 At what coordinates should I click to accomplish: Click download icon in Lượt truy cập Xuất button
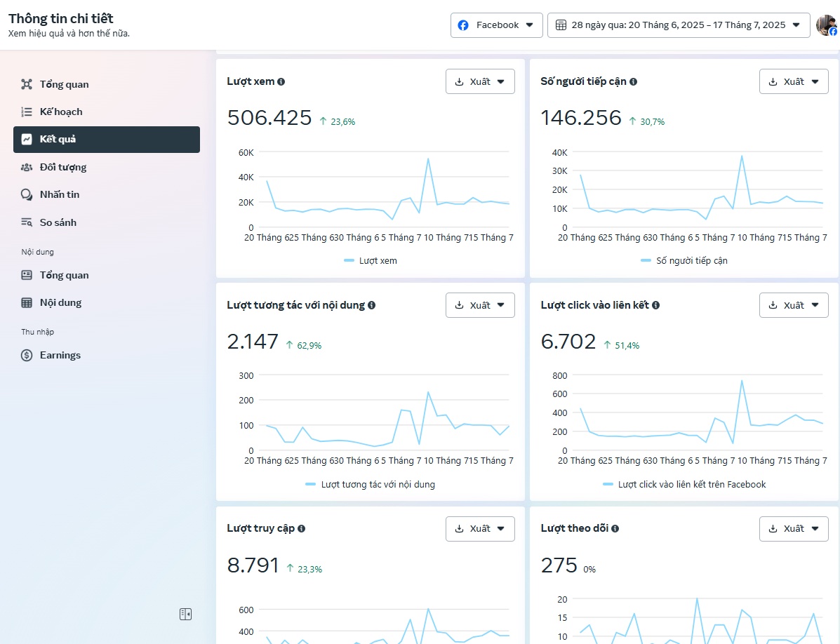(x=459, y=529)
